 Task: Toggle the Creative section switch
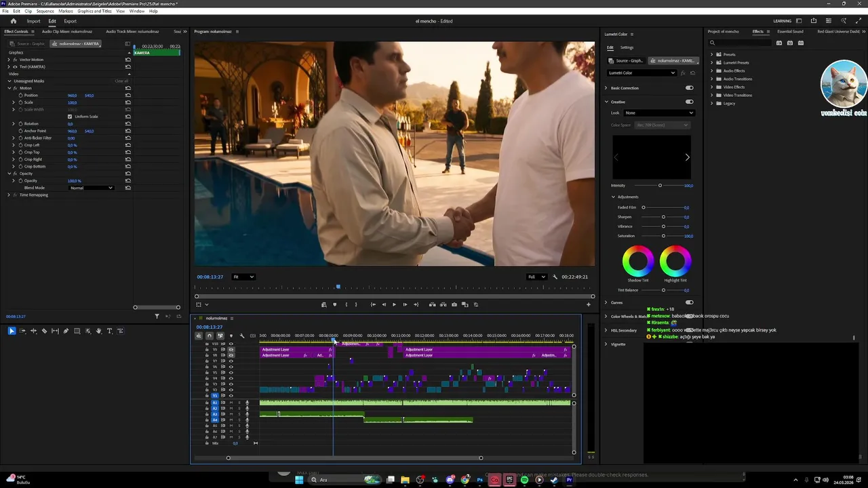[689, 102]
